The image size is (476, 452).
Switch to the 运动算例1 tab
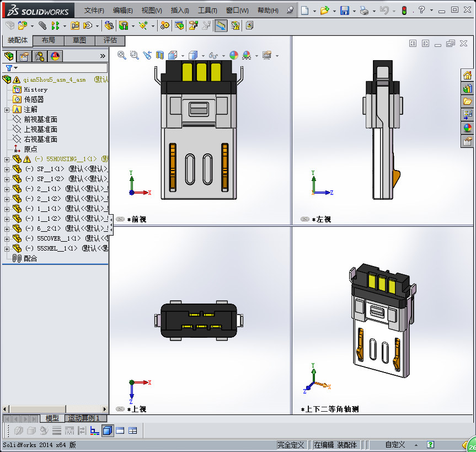click(x=84, y=418)
